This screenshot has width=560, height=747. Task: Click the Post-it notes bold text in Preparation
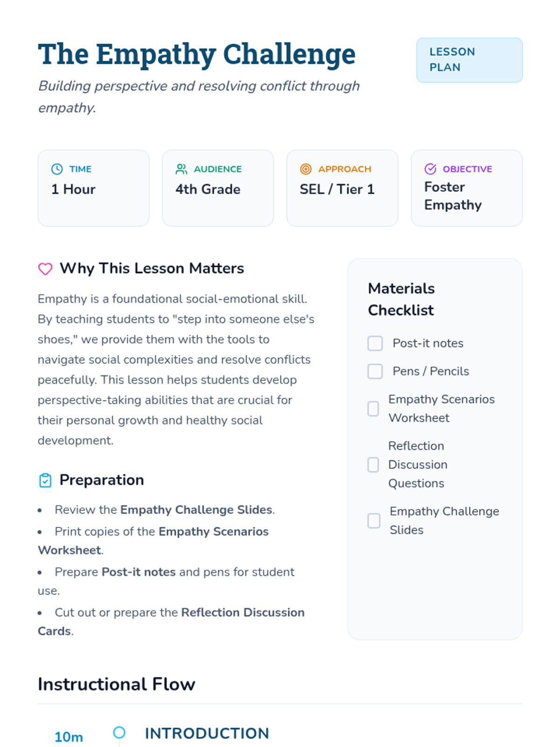click(x=139, y=572)
